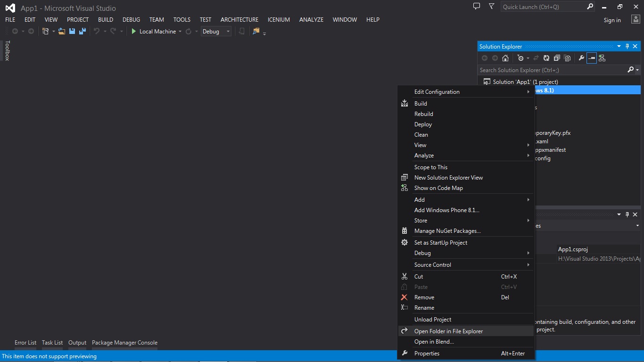
Task: Click the Collapse All icon in Solution Explorer
Action: (x=557, y=58)
